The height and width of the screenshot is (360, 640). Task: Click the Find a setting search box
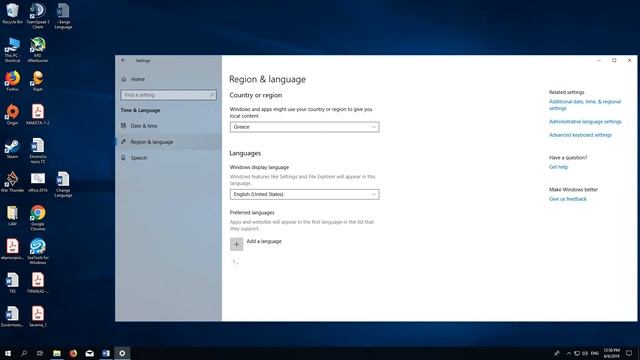tap(168, 95)
